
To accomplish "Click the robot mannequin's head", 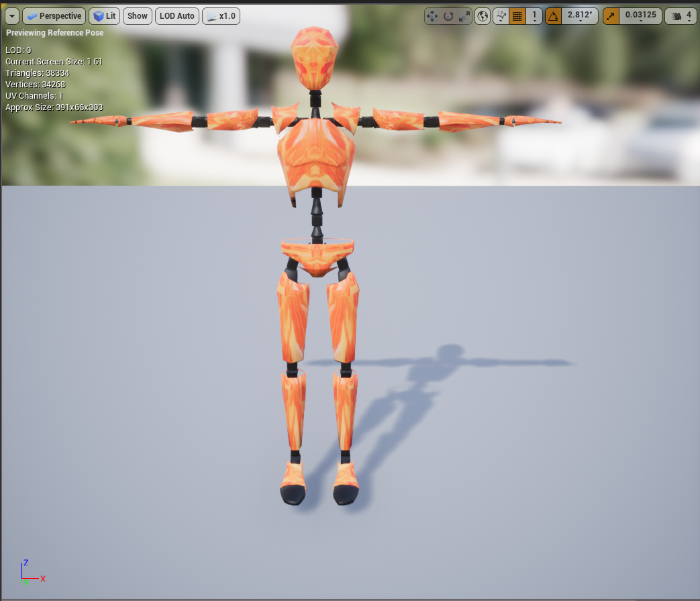I will point(315,58).
